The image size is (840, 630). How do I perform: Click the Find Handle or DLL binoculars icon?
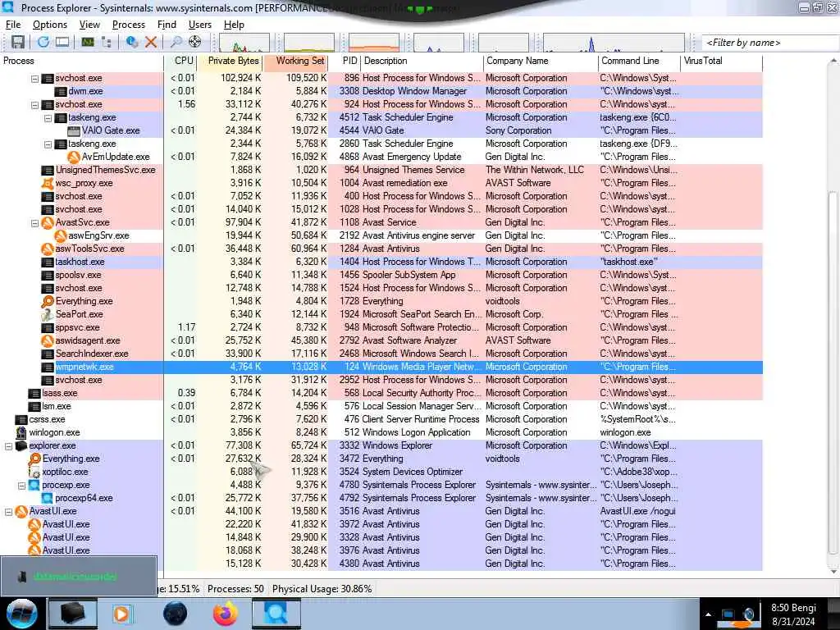(176, 42)
